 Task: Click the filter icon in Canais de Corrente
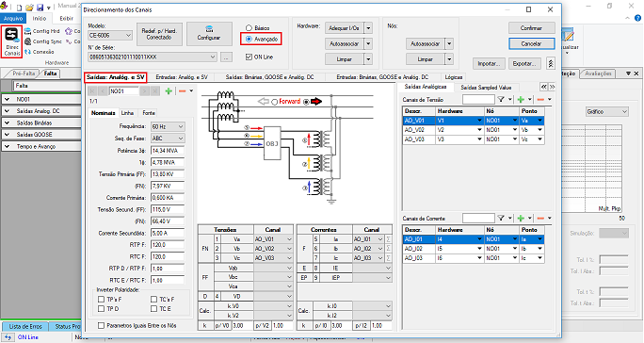click(x=501, y=218)
